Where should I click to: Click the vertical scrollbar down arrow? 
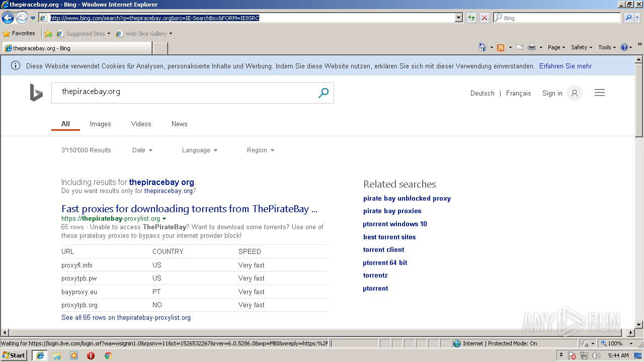639,325
